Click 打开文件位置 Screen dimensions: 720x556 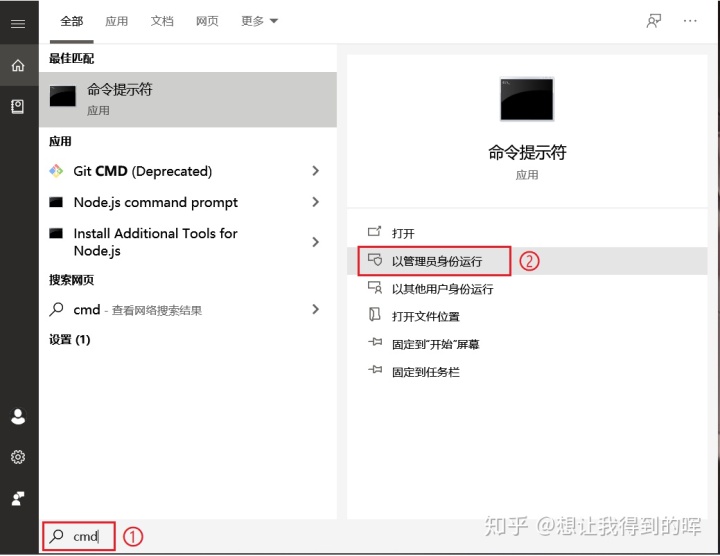coord(425,316)
